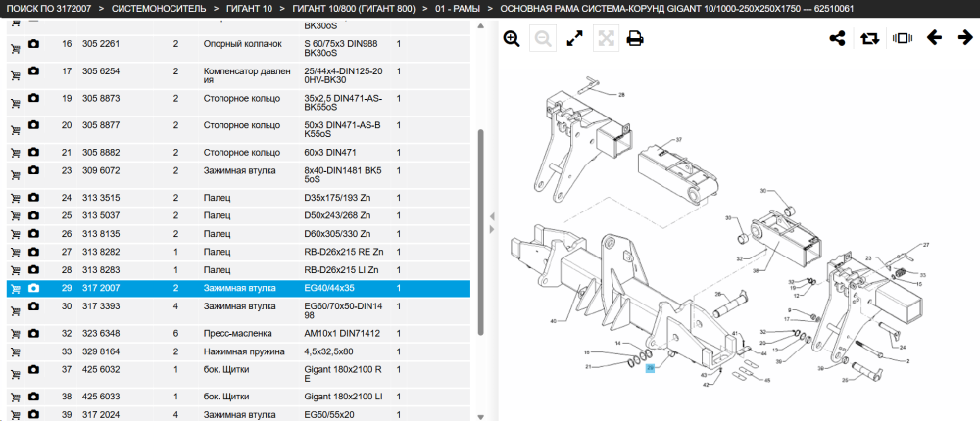Click scrollbar up arrow in parts list
Screen dimensions: 980x421
tap(480, 26)
